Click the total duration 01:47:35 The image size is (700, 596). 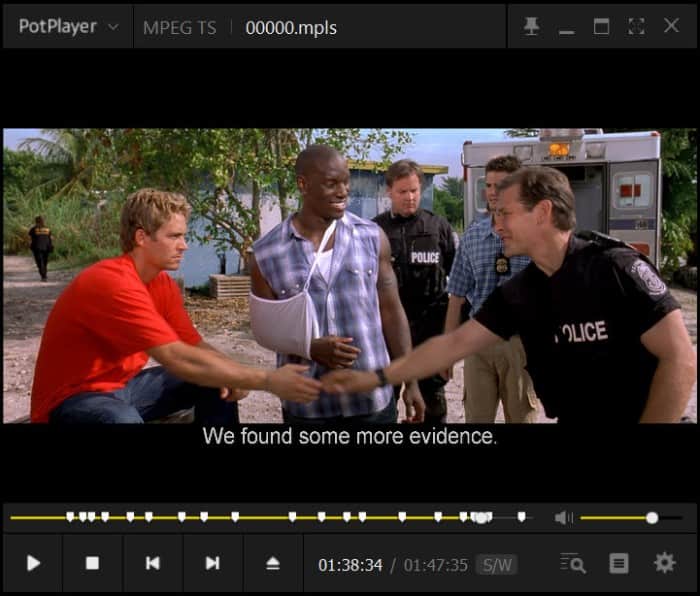pos(435,565)
